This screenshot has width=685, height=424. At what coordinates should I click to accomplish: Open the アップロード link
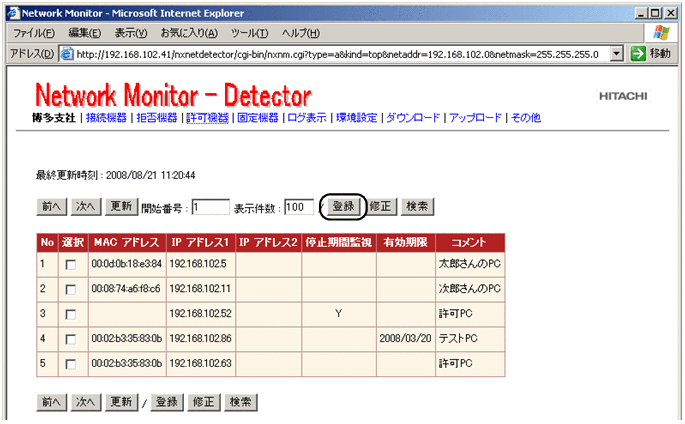[x=475, y=117]
